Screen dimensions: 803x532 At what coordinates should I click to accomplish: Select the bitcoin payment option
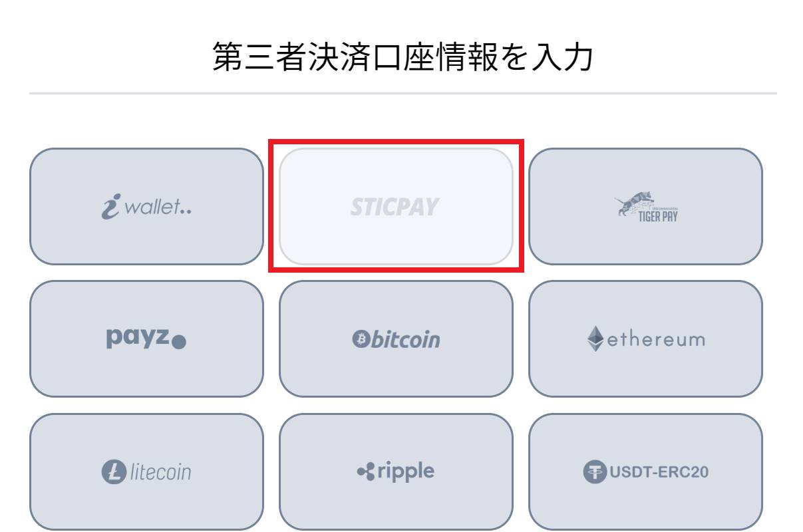pyautogui.click(x=396, y=338)
